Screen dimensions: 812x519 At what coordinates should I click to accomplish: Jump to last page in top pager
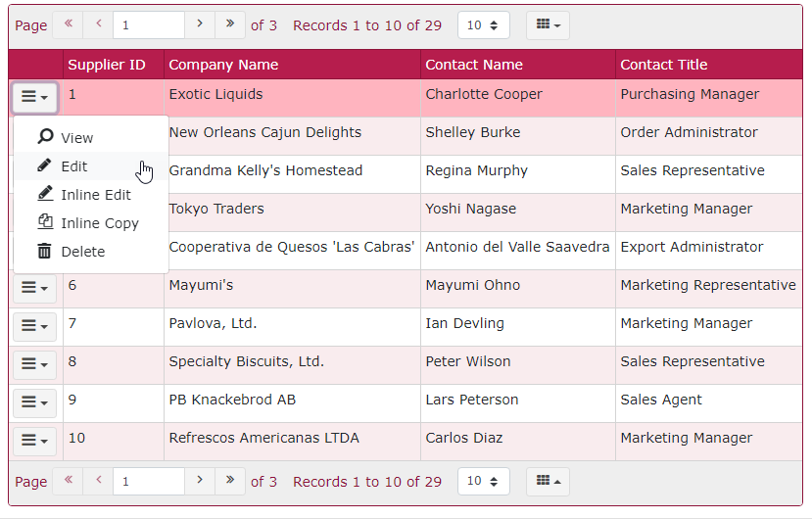pyautogui.click(x=230, y=24)
